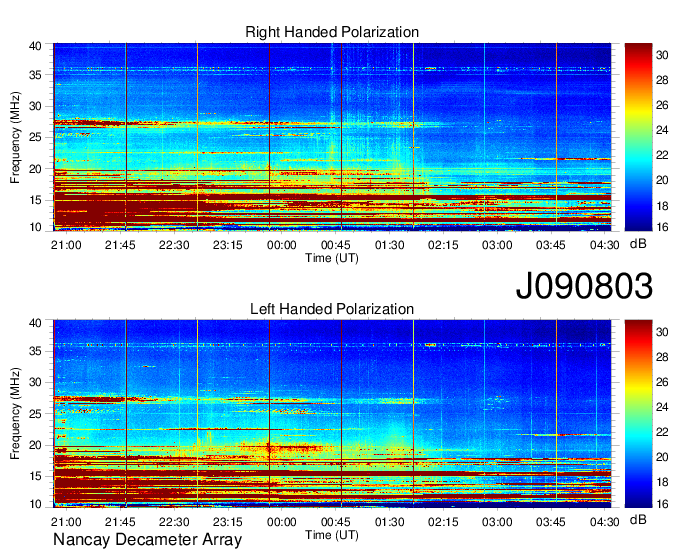The width and height of the screenshot is (680, 552).
Task: Click the "21:45" time tick on Right Handed plot
Action: pyautogui.click(x=120, y=245)
